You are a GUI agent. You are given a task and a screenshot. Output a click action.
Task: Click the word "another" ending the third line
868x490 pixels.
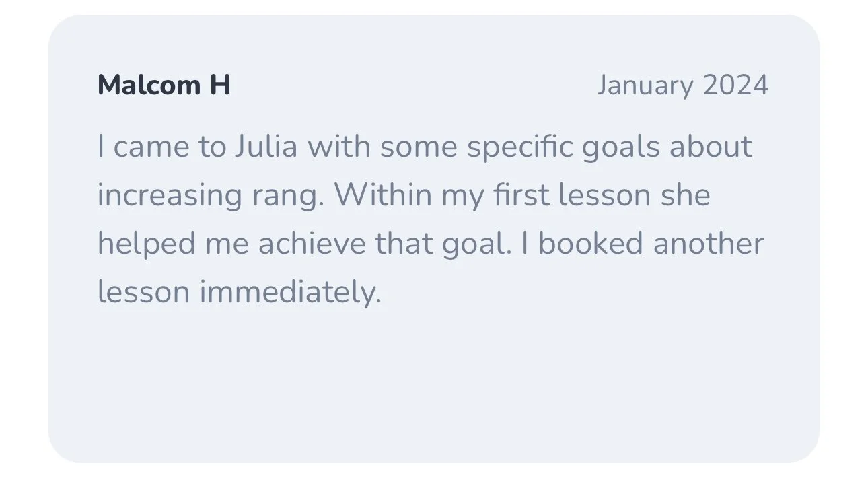709,244
